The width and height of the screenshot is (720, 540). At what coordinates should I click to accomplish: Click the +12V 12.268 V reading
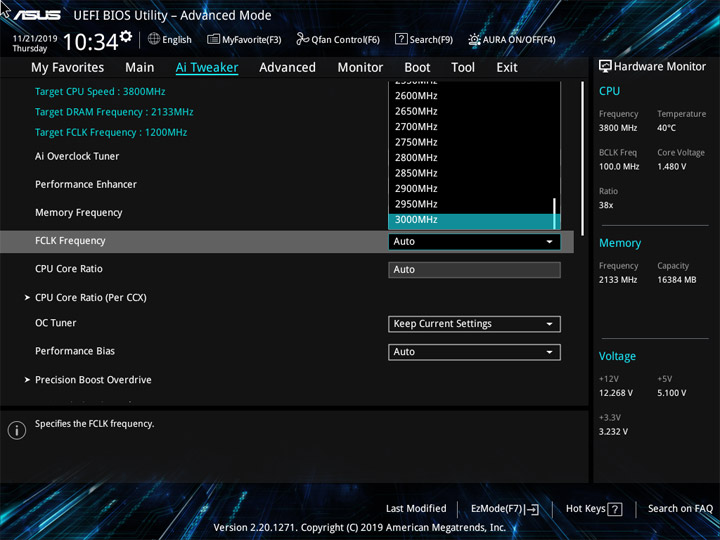pyautogui.click(x=616, y=393)
